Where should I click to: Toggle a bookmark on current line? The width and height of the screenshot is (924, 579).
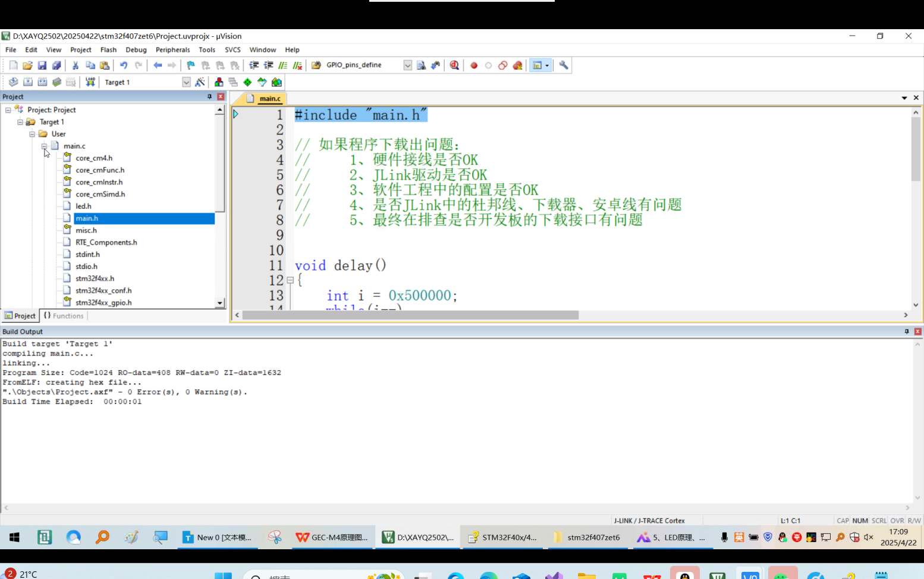(189, 65)
